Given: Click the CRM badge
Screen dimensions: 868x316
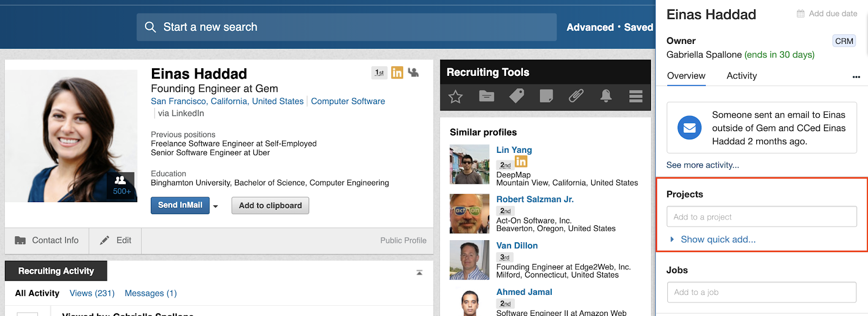Looking at the screenshot, I should coord(844,41).
